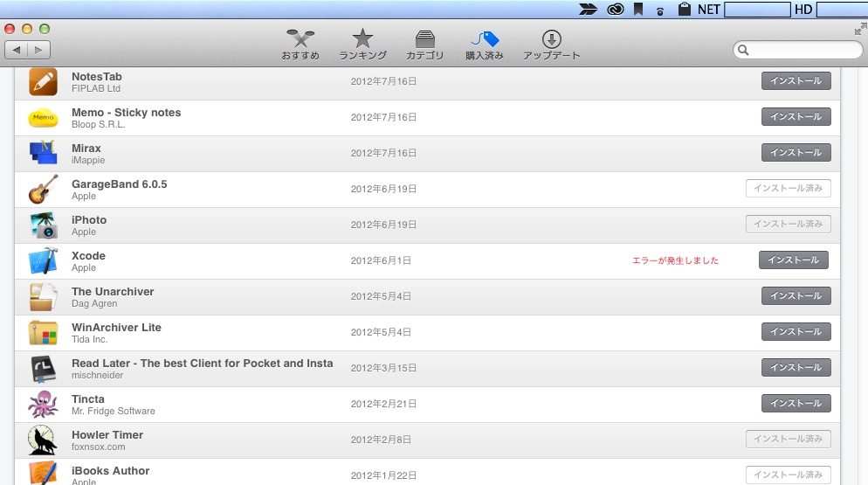Open the Read Later app icon
The image size is (868, 485).
tap(43, 369)
